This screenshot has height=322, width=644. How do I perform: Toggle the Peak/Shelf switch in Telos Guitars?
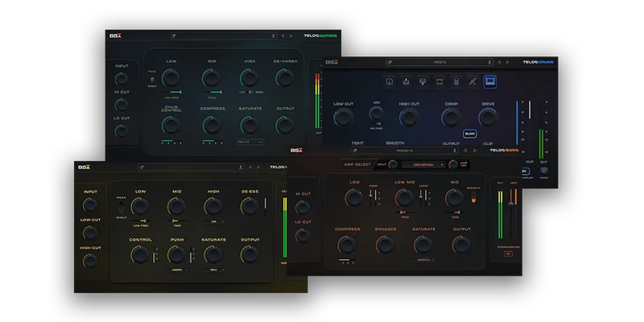pos(152,79)
